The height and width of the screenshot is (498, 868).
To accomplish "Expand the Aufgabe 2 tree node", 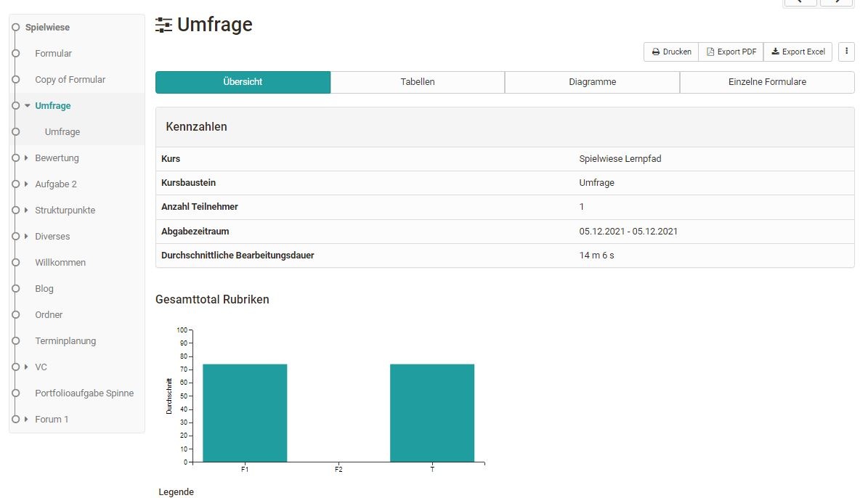I will click(x=27, y=184).
